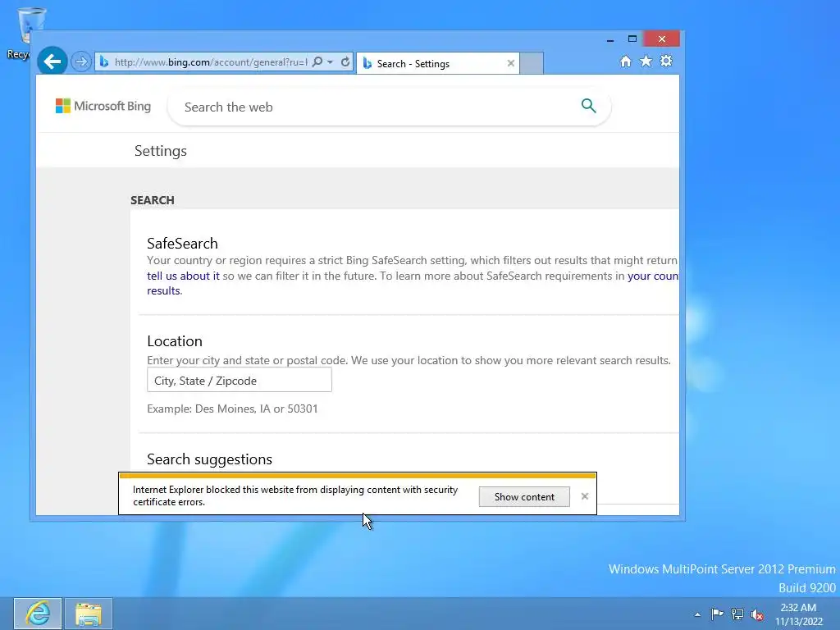Click the Home icon in IE toolbar
840x630 pixels.
pos(625,61)
